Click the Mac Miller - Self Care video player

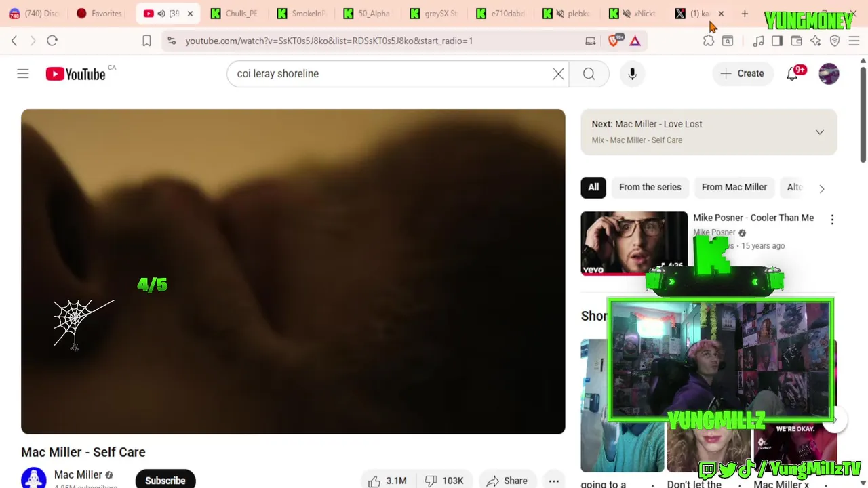tap(293, 272)
